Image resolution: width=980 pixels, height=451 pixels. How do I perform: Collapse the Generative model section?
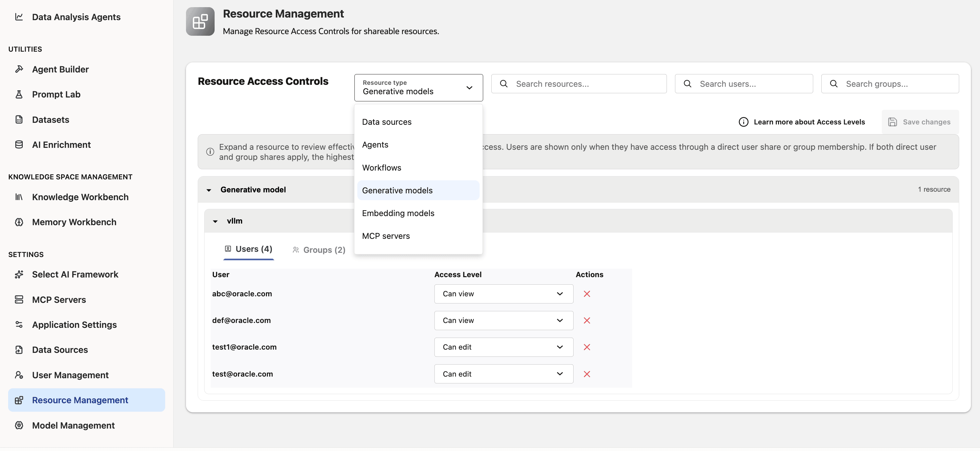pos(209,190)
